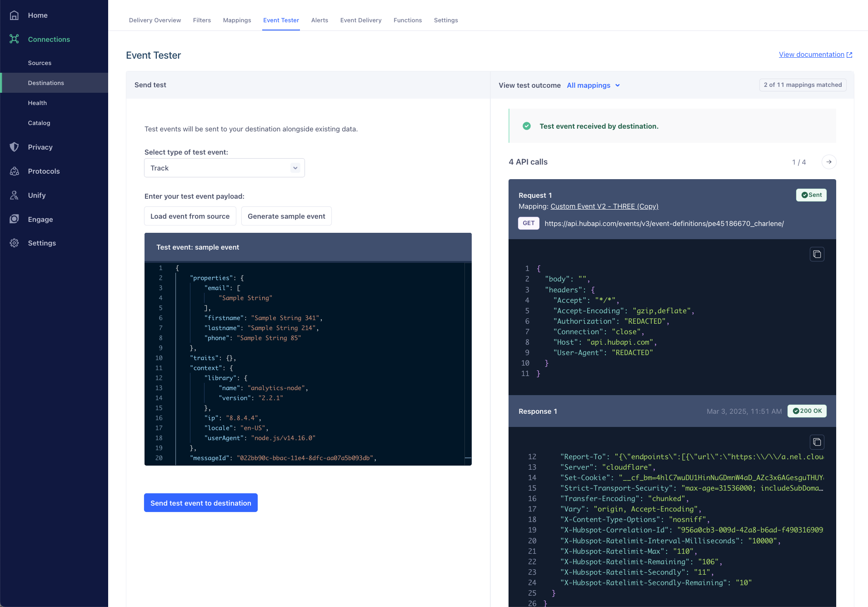
Task: Open the Event Delivery tab
Action: click(361, 20)
